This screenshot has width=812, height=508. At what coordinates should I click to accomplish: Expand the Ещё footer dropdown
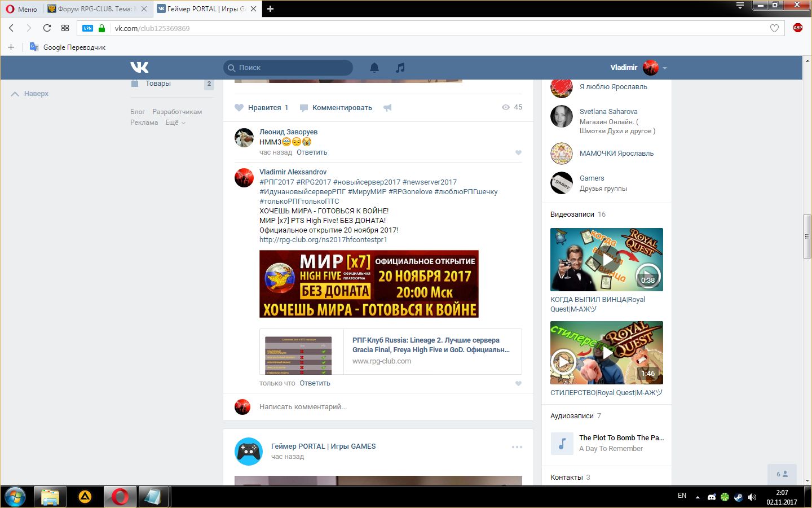[x=175, y=122]
